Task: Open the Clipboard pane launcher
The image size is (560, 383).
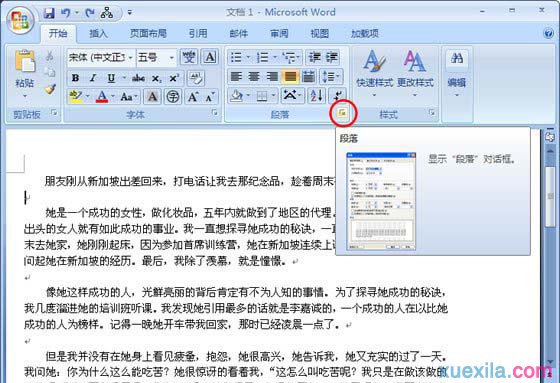Action: click(54, 113)
